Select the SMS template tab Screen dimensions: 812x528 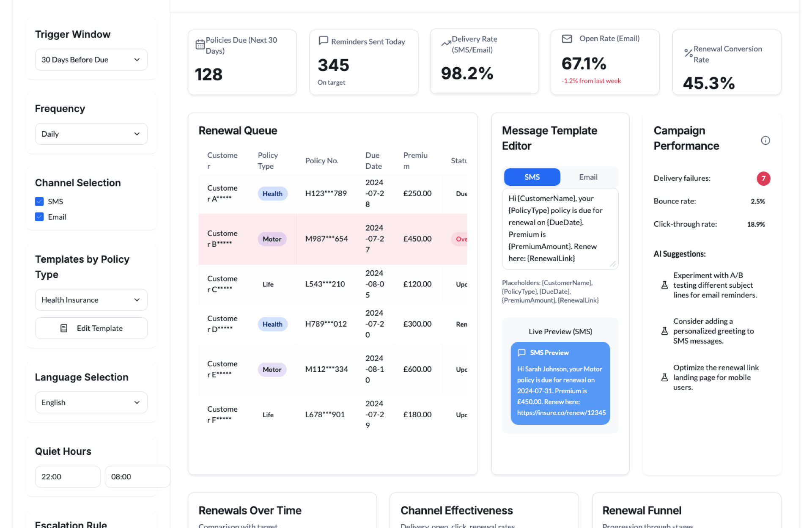click(532, 177)
